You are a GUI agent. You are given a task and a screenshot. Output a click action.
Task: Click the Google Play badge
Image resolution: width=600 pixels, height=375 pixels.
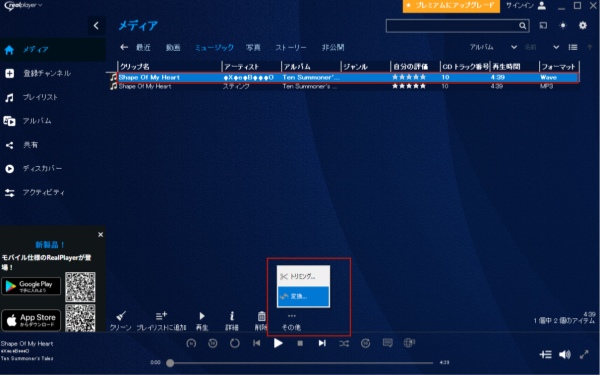pyautogui.click(x=31, y=286)
